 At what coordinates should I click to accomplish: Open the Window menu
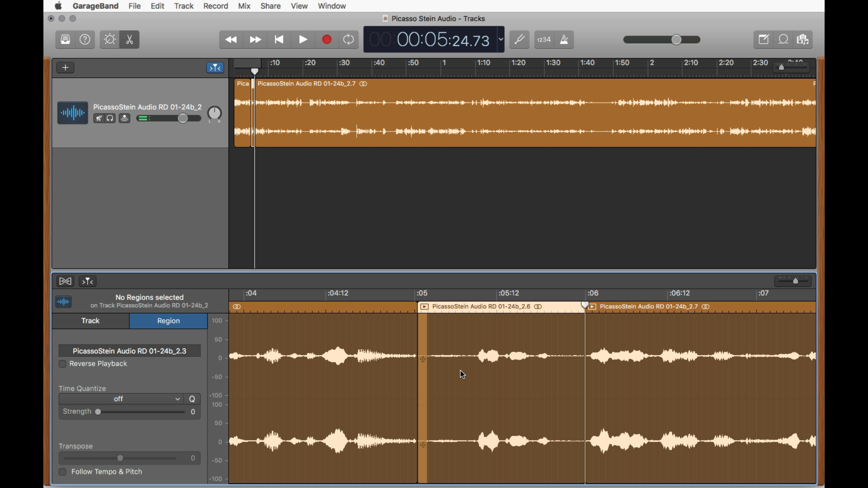click(332, 6)
